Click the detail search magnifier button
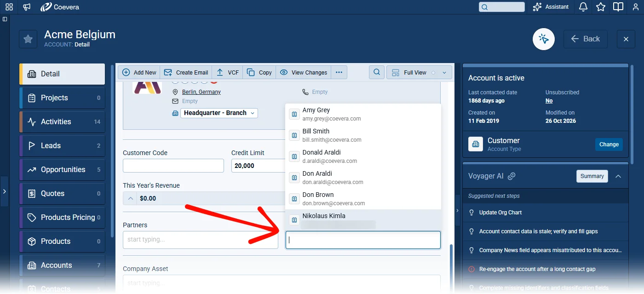The width and height of the screenshot is (644, 294). point(377,72)
